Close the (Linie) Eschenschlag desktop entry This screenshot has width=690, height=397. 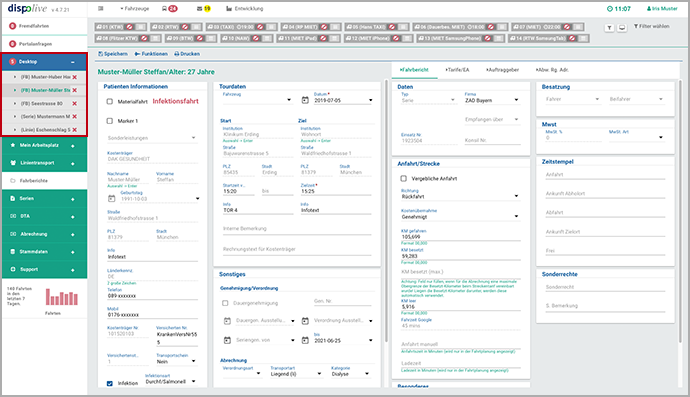75,130
